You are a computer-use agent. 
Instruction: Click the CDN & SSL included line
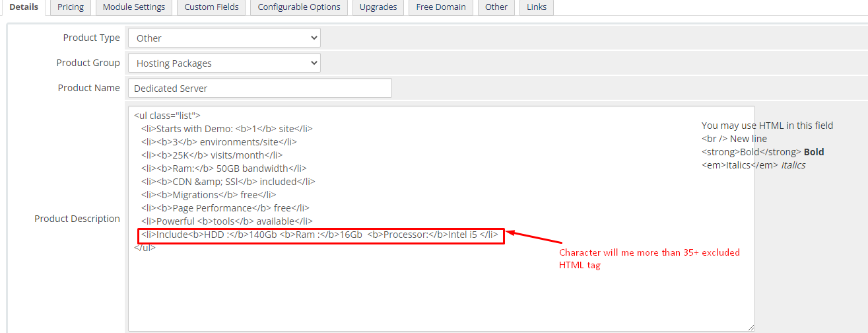coord(228,182)
